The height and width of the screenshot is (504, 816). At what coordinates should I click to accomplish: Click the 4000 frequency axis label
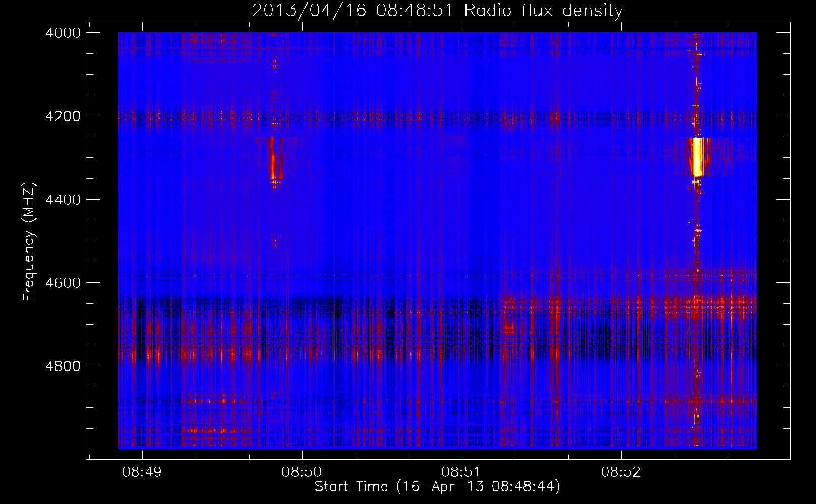coord(63,33)
